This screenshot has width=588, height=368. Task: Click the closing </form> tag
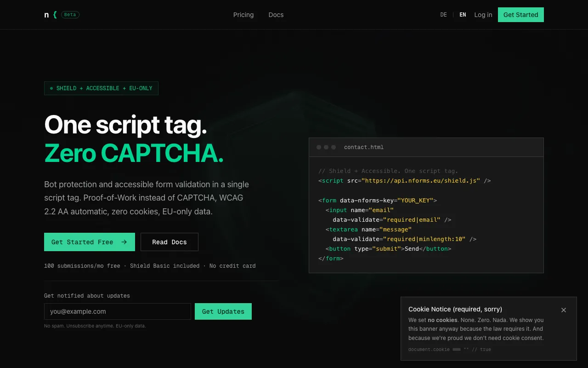coord(331,259)
